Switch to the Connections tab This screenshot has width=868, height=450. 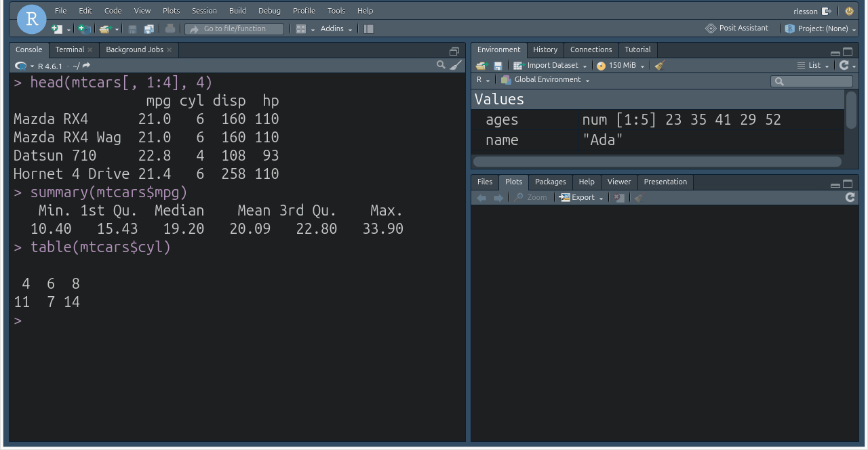tap(591, 49)
